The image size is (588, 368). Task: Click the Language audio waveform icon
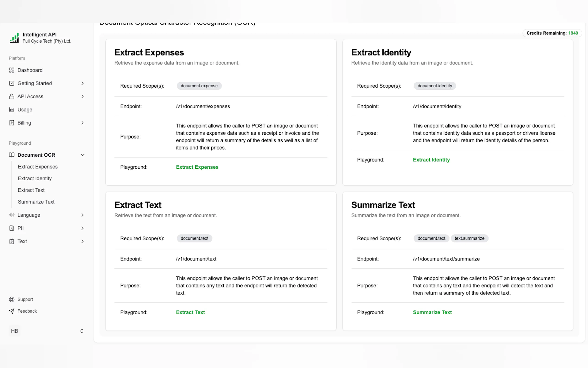point(11,215)
